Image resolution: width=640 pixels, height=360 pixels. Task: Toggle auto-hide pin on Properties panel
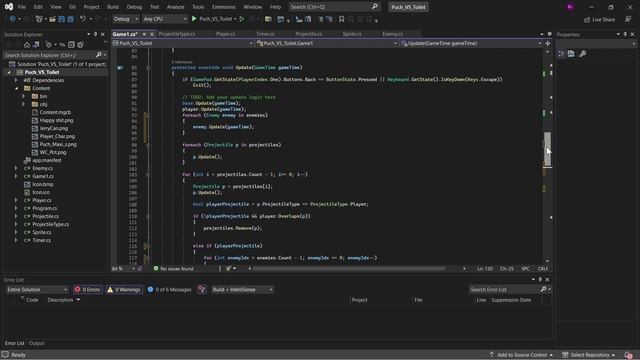pyautogui.click(x=625, y=34)
